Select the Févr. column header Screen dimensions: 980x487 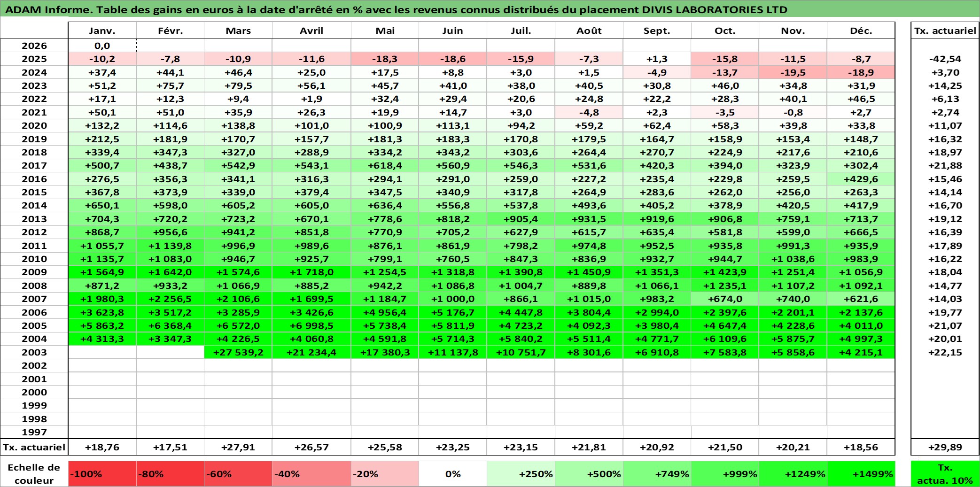(x=170, y=31)
